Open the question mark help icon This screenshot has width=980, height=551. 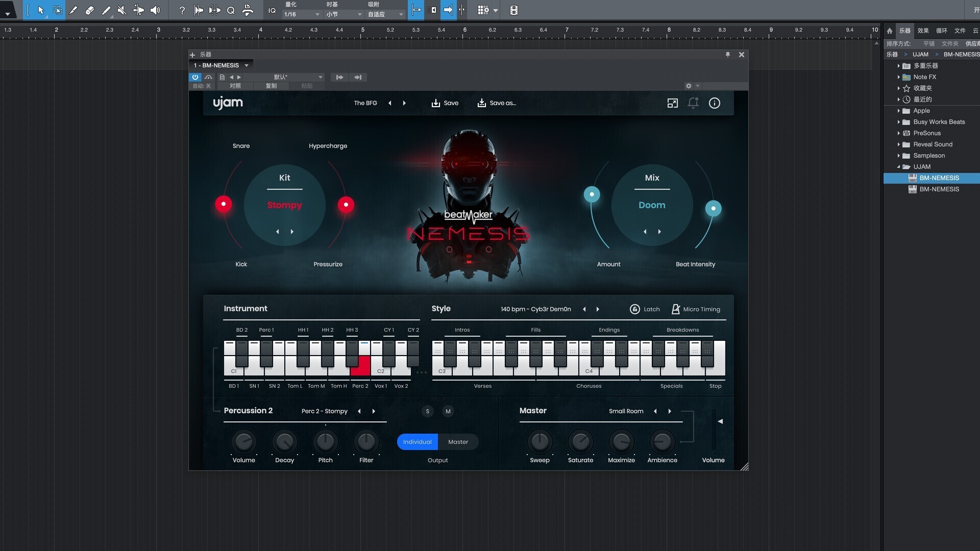[x=182, y=10]
